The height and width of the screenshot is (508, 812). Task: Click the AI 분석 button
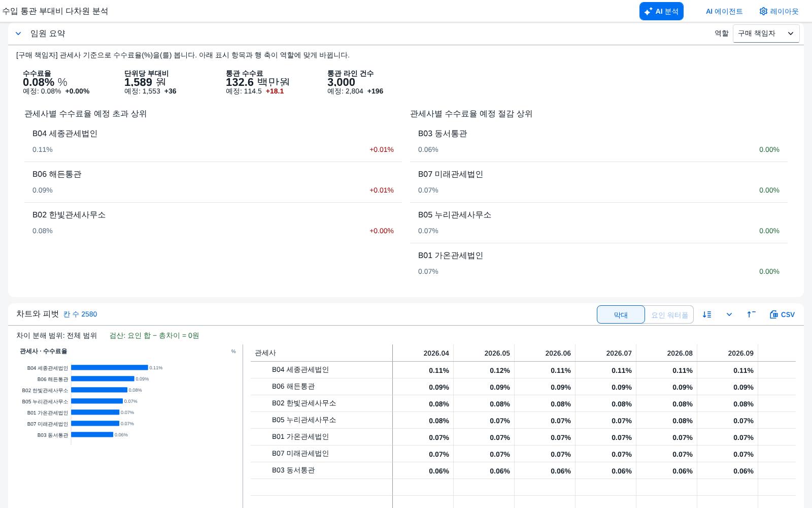(661, 11)
